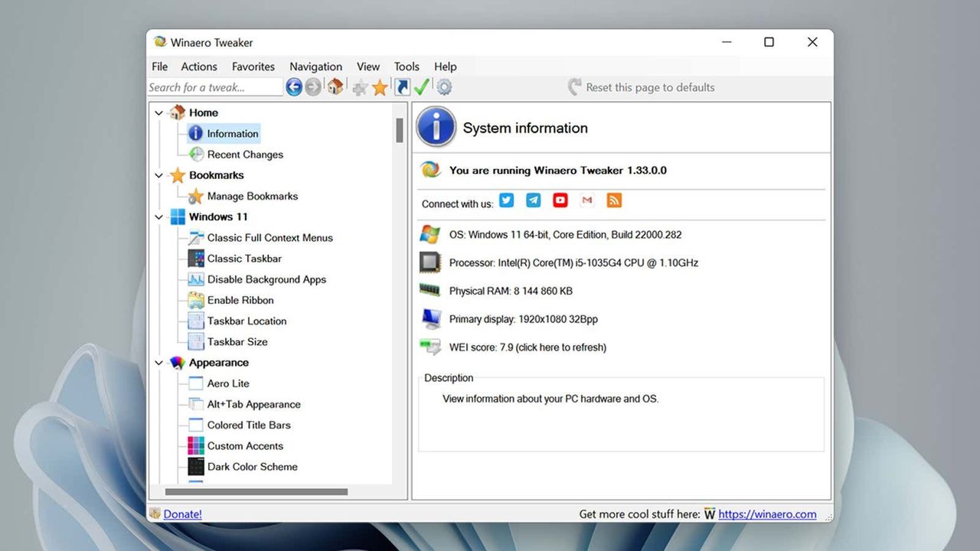Click the Custom Accents colored icon
Viewport: 980px width, 551px height.
(196, 445)
